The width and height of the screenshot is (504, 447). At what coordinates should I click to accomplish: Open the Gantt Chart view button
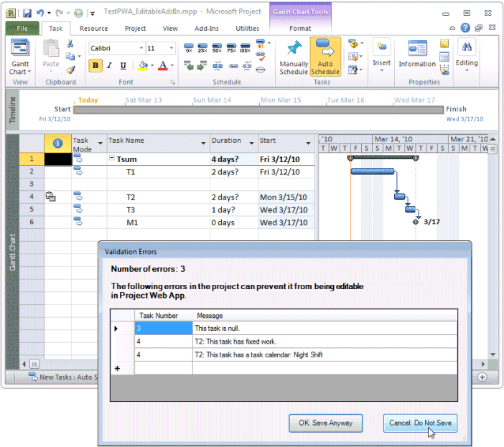pyautogui.click(x=20, y=57)
